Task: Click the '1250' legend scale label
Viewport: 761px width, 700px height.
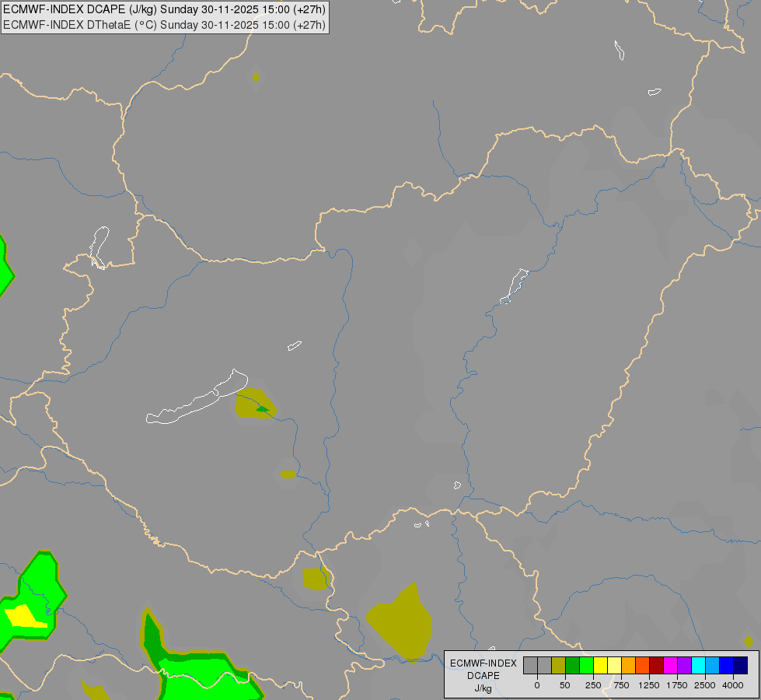Action: tap(649, 685)
